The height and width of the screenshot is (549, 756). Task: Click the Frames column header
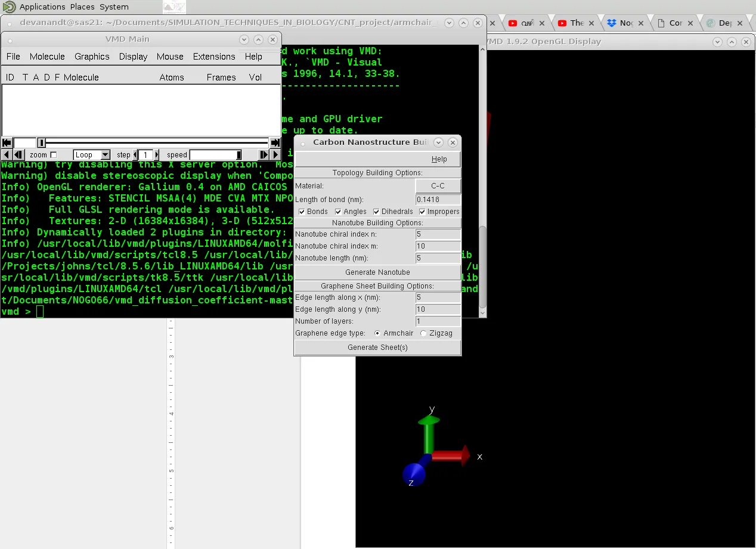(221, 77)
